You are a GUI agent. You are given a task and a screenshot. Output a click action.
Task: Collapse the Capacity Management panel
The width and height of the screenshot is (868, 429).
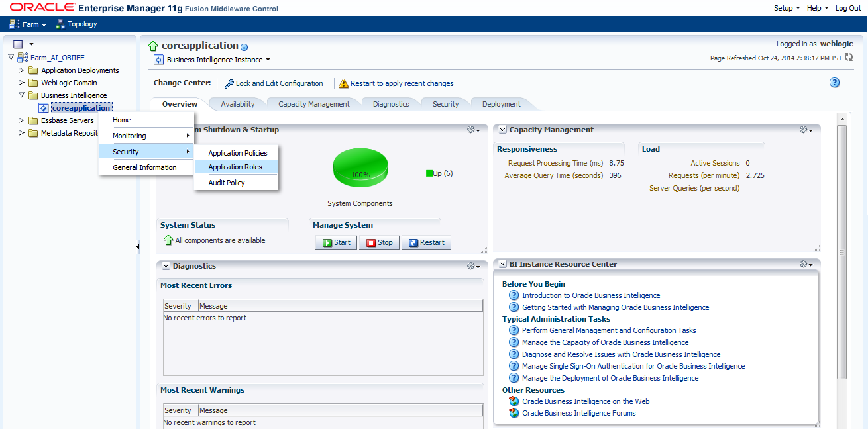(x=502, y=130)
